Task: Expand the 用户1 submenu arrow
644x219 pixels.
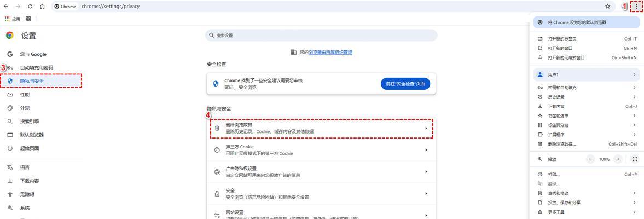Action: point(634,75)
